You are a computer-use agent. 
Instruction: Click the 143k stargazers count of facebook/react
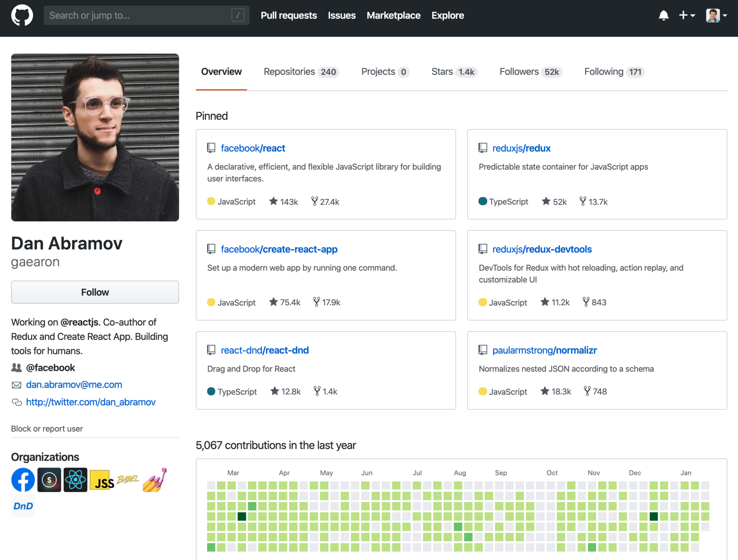click(283, 202)
